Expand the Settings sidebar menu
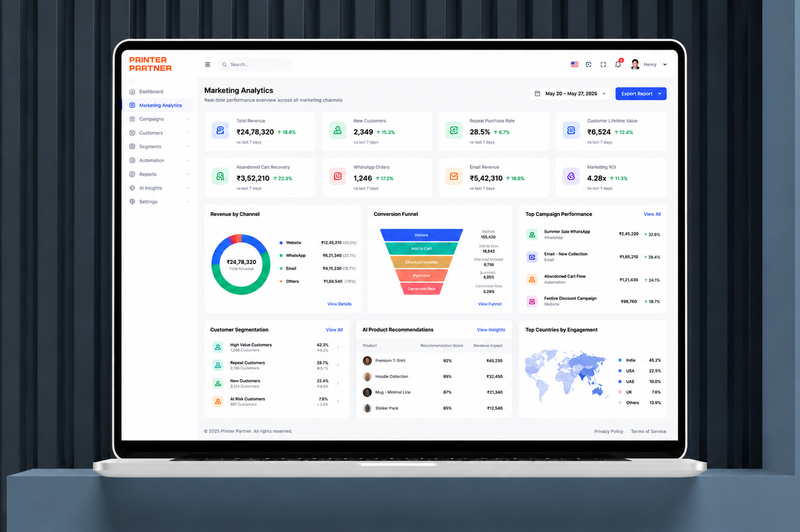 (x=187, y=202)
